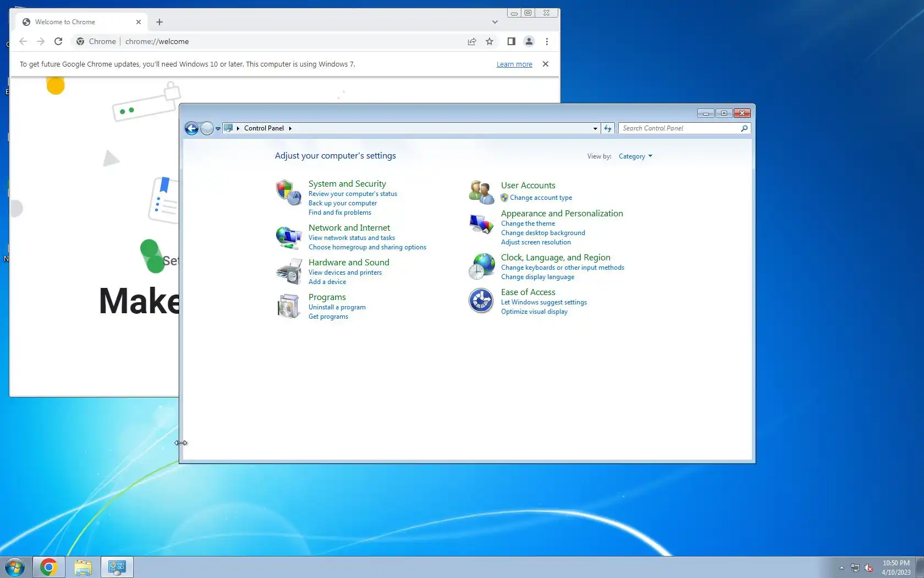The image size is (924, 578).
Task: Open a new Chrome tab
Action: pos(159,22)
